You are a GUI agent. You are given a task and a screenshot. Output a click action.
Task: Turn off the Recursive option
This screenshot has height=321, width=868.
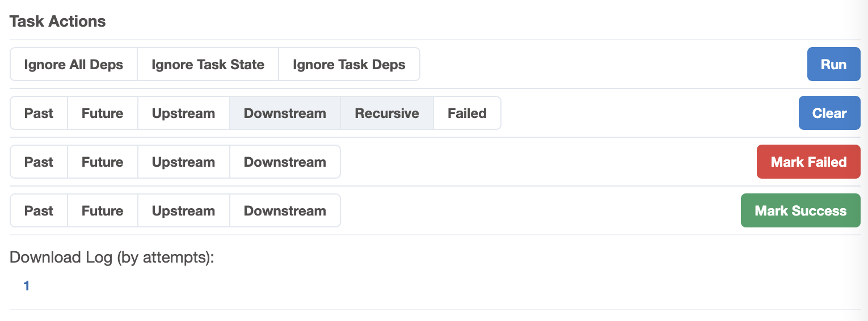click(x=387, y=113)
